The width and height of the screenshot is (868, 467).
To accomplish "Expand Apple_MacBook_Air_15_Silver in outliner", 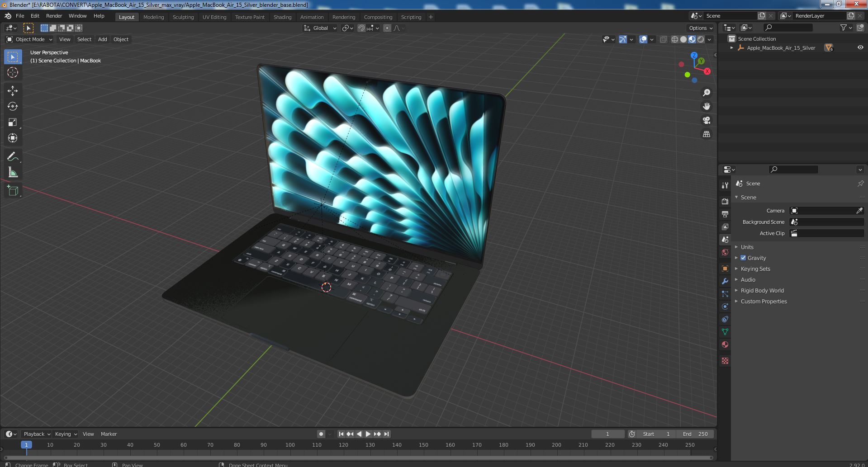I will pos(731,48).
